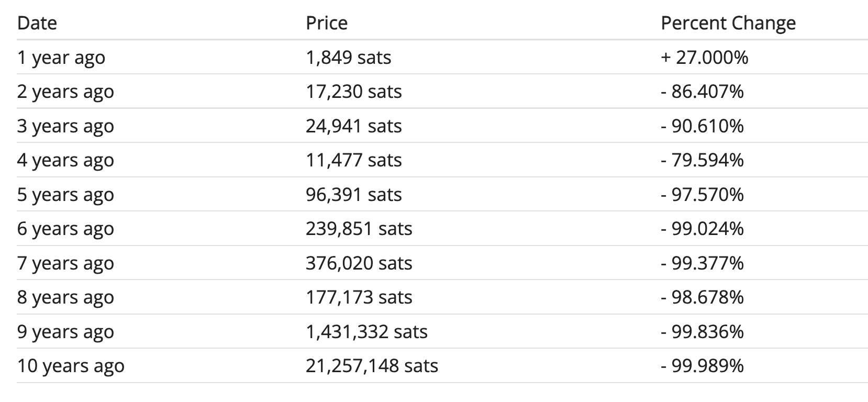Image resolution: width=868 pixels, height=402 pixels.
Task: Select the "10 years ago" row label
Action: 71,366
